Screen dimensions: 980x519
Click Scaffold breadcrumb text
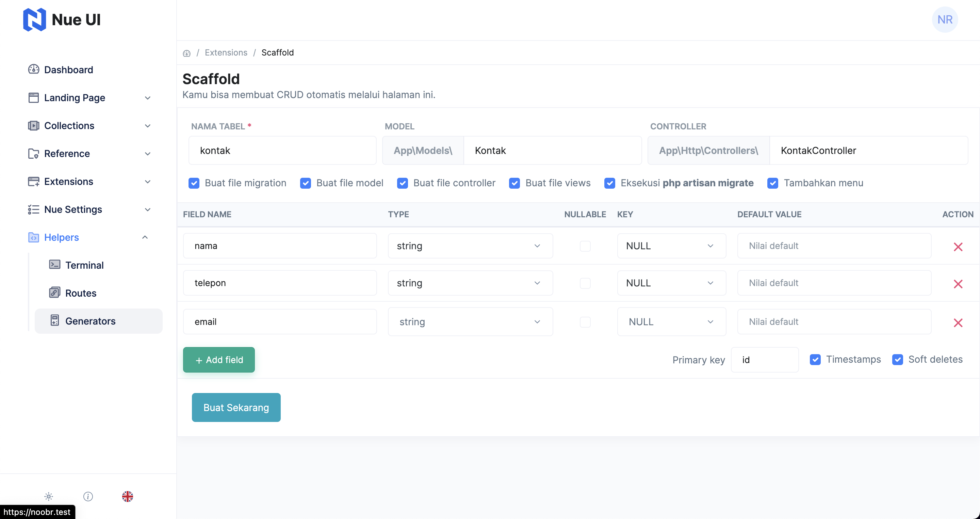click(x=278, y=52)
